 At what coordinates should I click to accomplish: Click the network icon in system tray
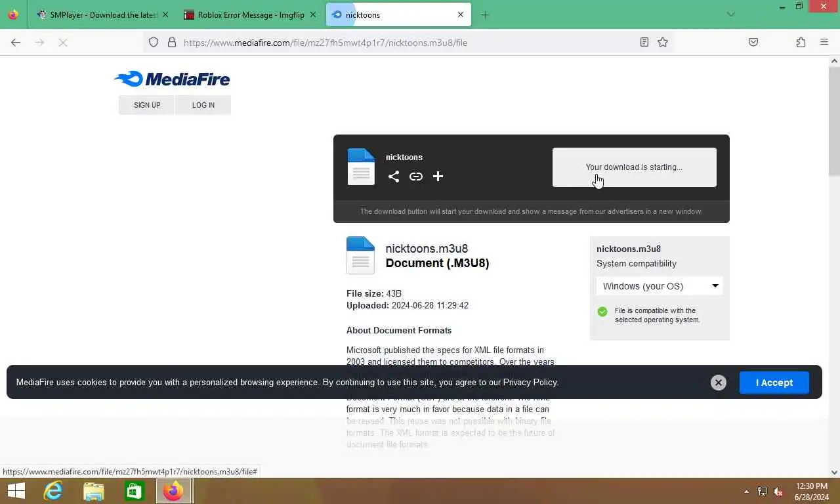pyautogui.click(x=763, y=492)
